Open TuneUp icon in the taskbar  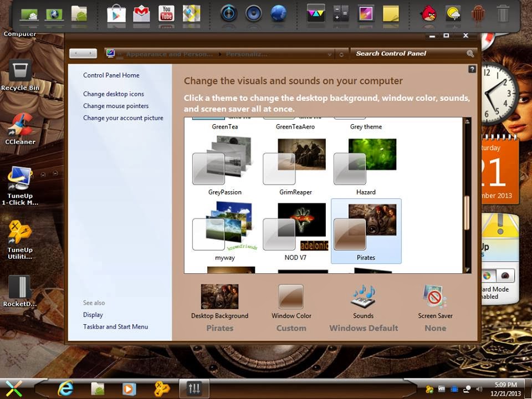click(161, 389)
